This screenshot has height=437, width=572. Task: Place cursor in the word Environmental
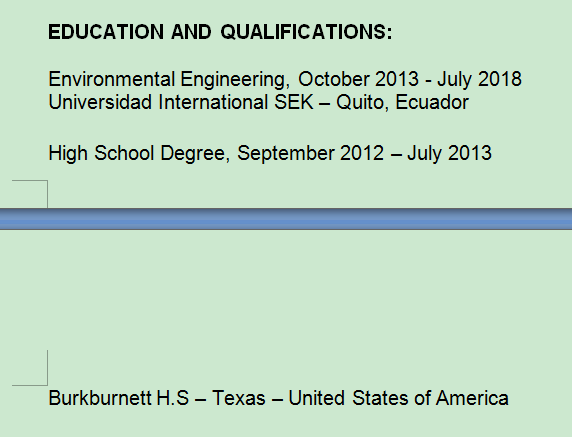pyautogui.click(x=112, y=79)
